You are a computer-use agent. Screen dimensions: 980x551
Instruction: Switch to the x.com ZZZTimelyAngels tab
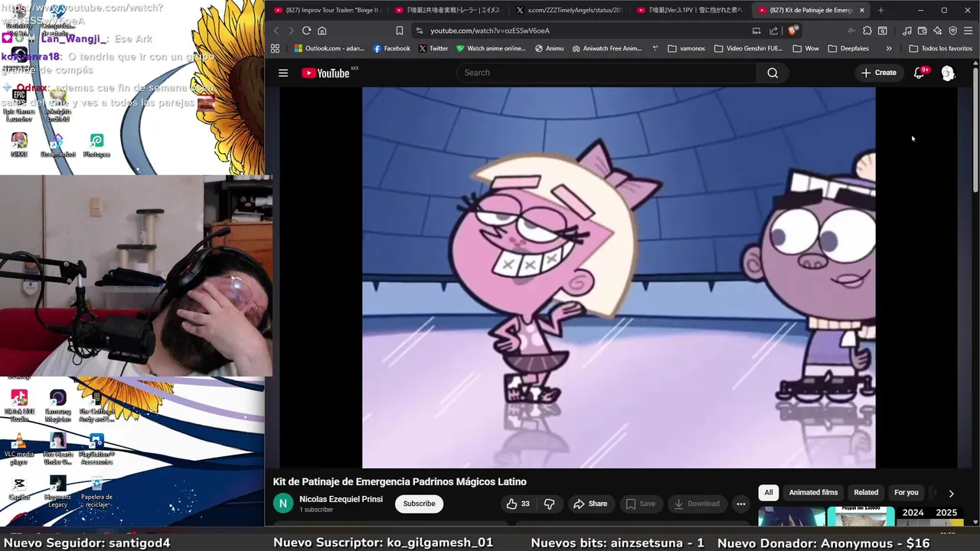click(x=570, y=10)
